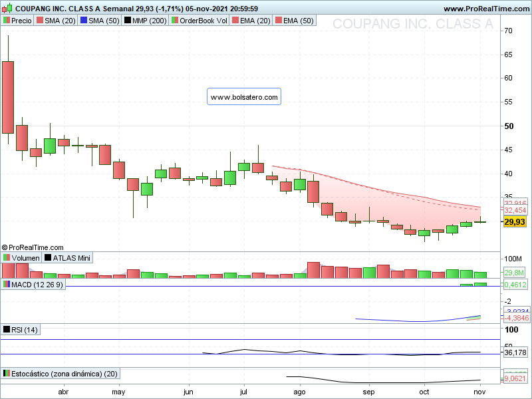The image size is (532, 399).
Task: Click the www.bolsatero.com text box
Action: [x=244, y=96]
